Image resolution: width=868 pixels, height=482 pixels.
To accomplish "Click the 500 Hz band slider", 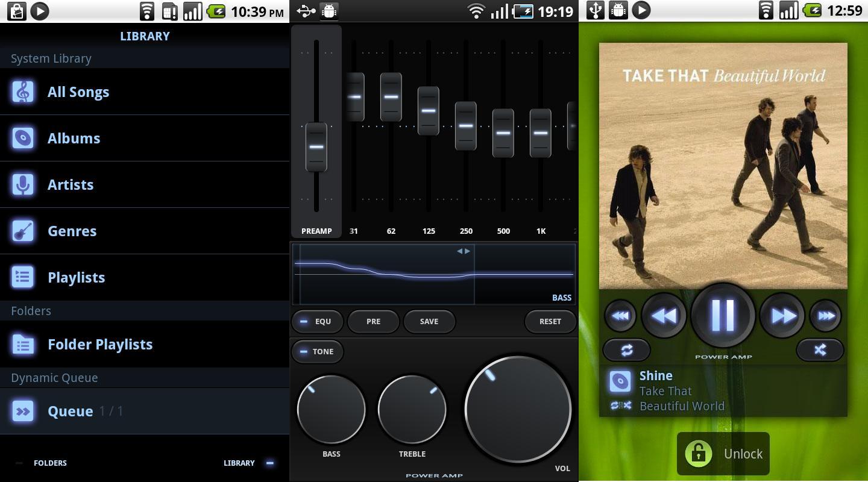I will [x=503, y=133].
